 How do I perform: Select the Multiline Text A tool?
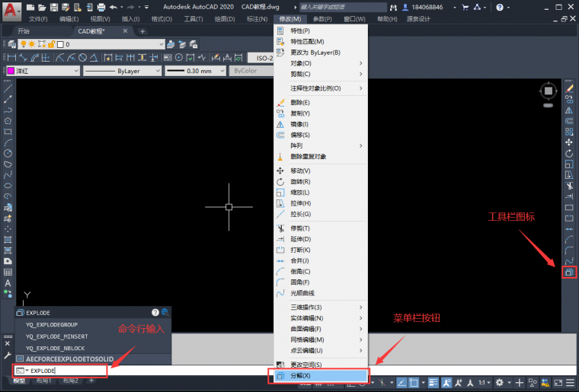click(x=8, y=283)
